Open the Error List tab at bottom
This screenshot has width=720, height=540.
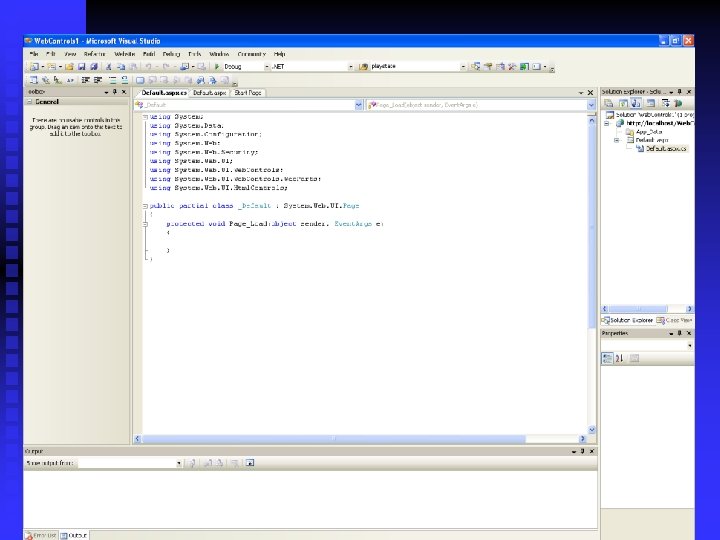[x=41, y=535]
